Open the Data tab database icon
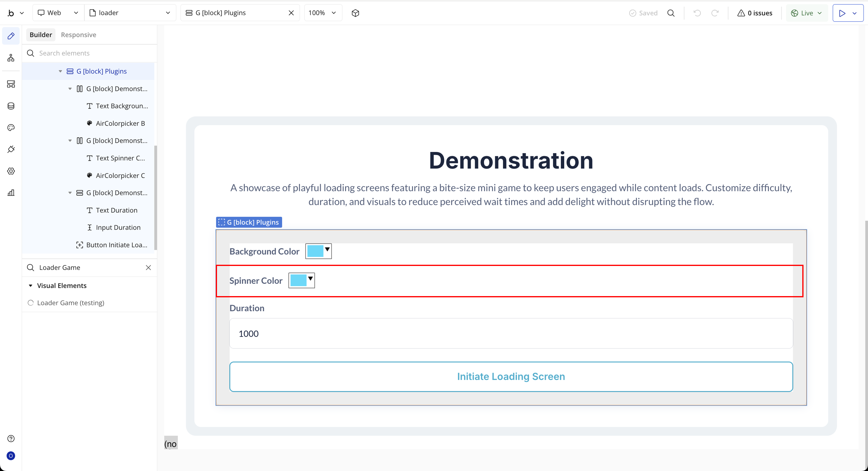The width and height of the screenshot is (868, 471). 11,106
